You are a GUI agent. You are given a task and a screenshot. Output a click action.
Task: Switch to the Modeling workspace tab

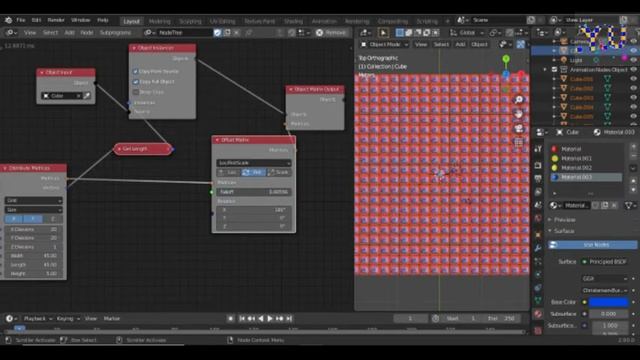(x=160, y=21)
